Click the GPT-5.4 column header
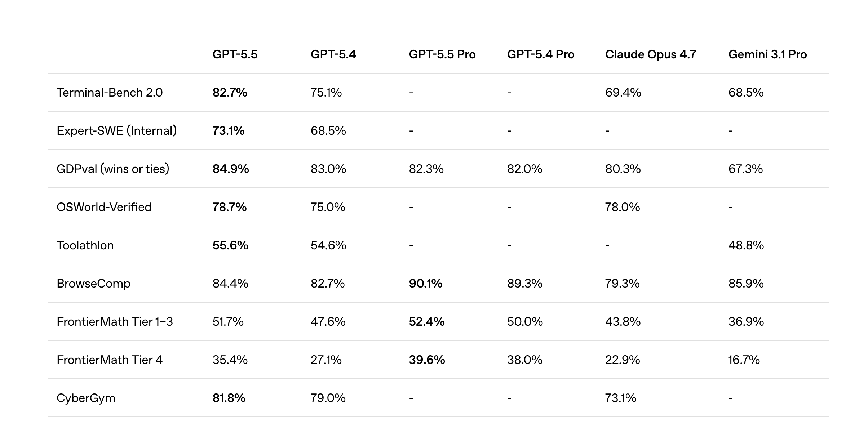868x441 pixels. (x=333, y=54)
